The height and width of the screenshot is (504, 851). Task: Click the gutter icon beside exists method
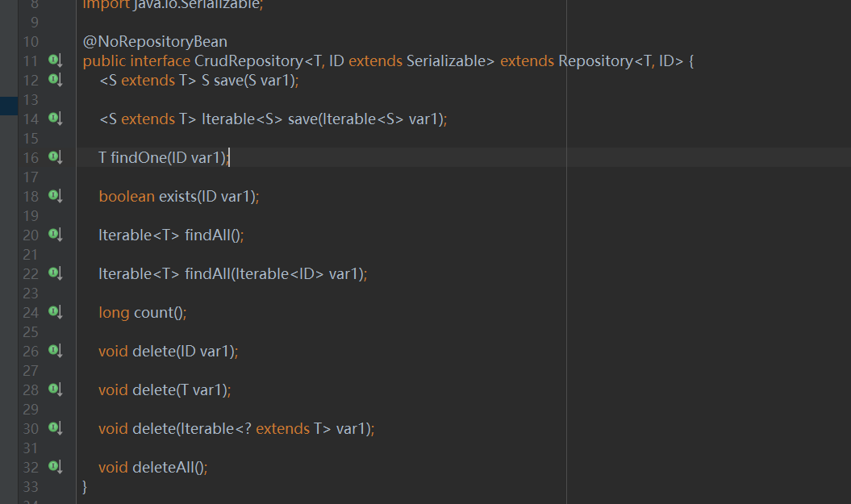point(55,196)
